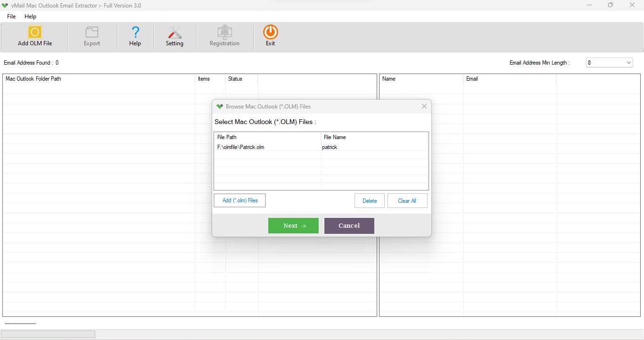644x340 pixels.
Task: Click the Email column header
Action: point(510,79)
